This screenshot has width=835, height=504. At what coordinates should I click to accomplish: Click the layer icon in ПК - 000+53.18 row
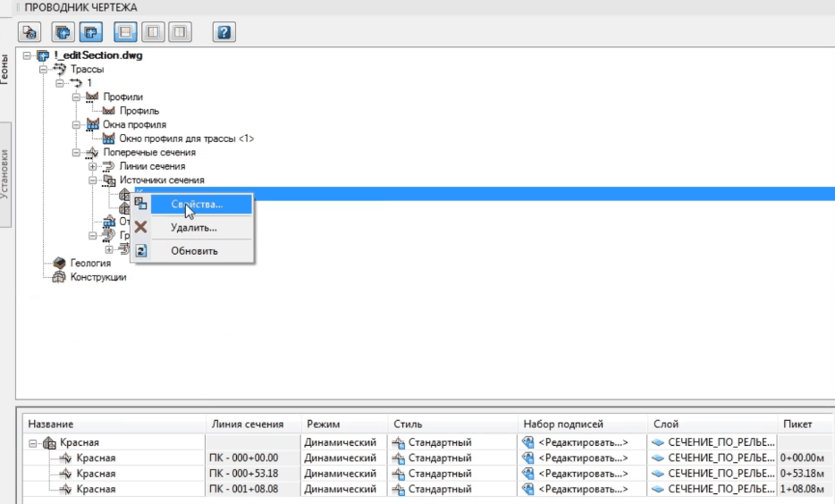[x=658, y=473]
